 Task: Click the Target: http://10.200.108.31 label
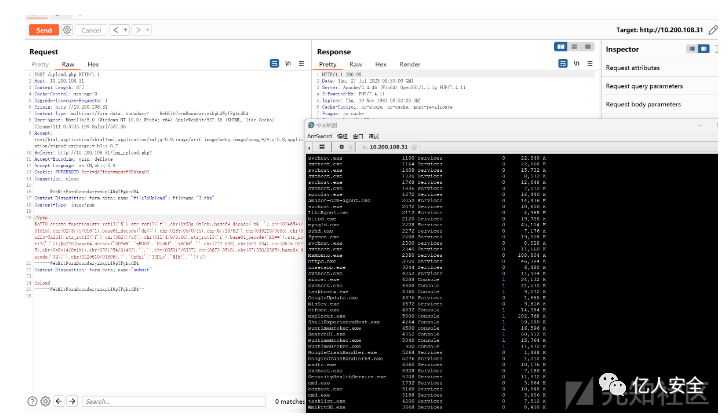[x=659, y=30]
